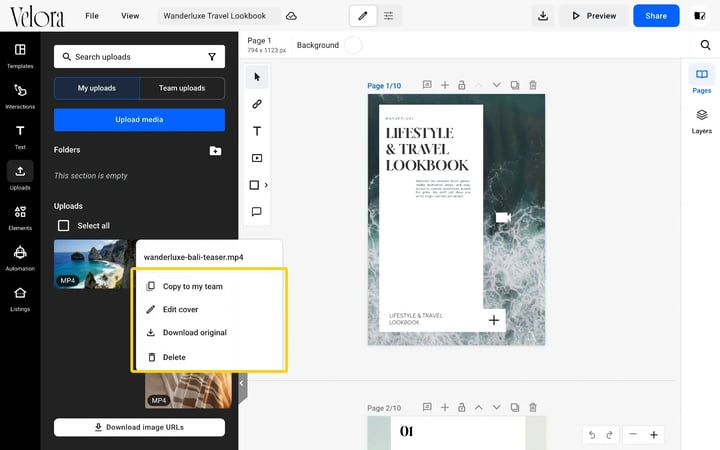
Task: Expand the shape tool options arrow
Action: pos(266,185)
